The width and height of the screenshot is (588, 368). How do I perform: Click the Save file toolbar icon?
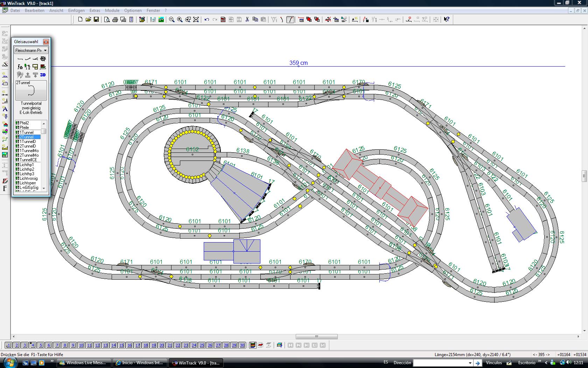(96, 20)
